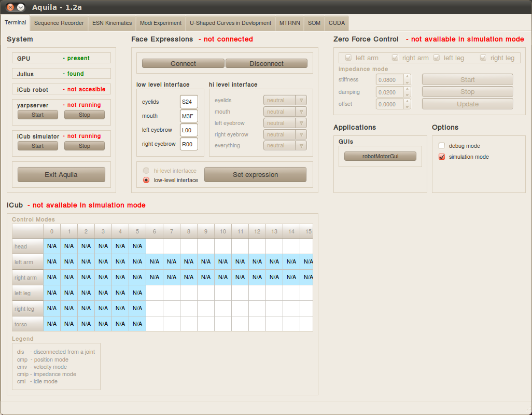Minimize the Aquila window
532x415 pixels.
21,7
